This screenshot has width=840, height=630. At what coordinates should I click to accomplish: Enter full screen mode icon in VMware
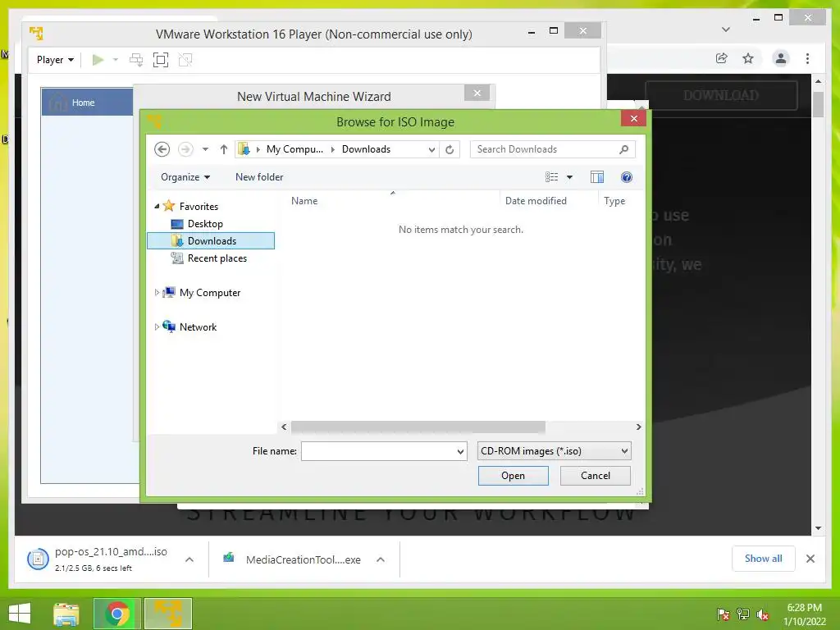pyautogui.click(x=161, y=59)
